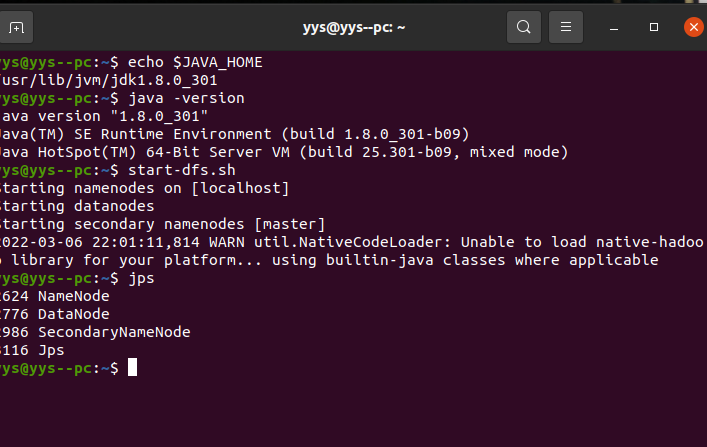Minimize the terminal window
Viewport: 707px width, 447px height.
pos(614,28)
